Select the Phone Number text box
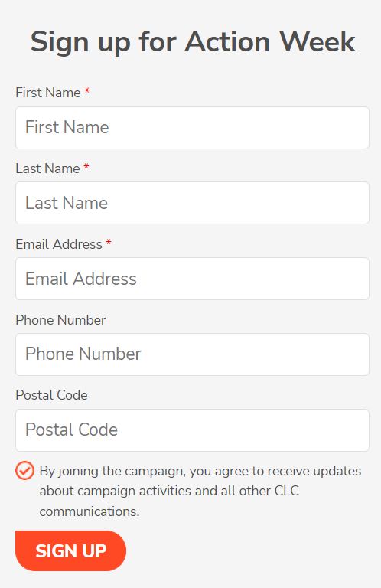 [x=192, y=354]
